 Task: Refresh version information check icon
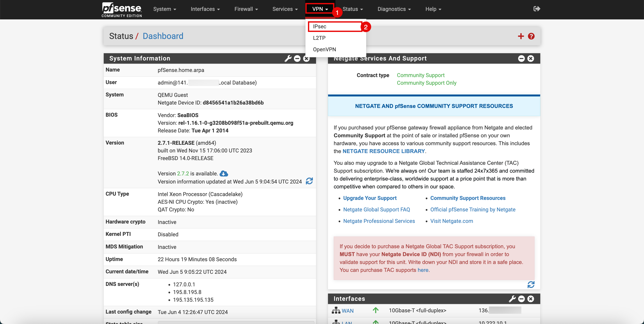click(309, 181)
